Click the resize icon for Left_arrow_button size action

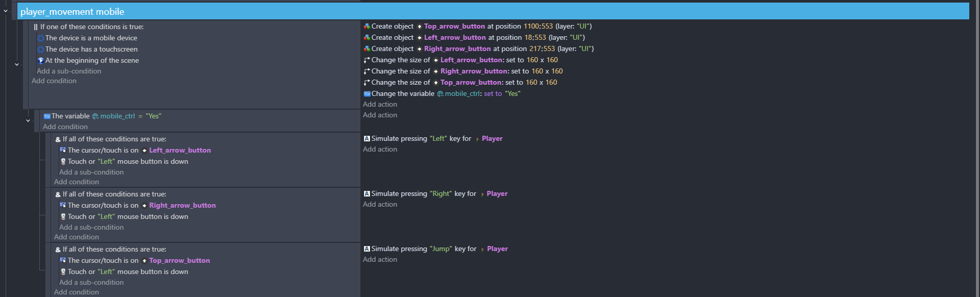pos(366,60)
